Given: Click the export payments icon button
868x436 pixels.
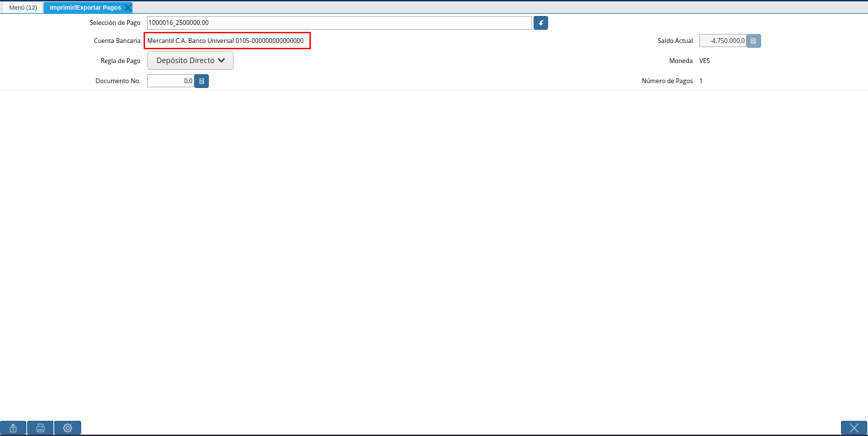Looking at the screenshot, I should [13, 428].
